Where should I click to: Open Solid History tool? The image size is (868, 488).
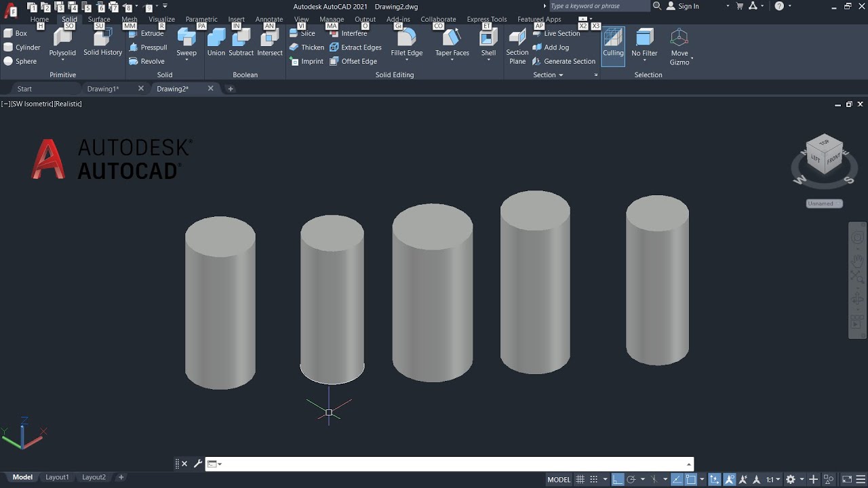[102, 42]
